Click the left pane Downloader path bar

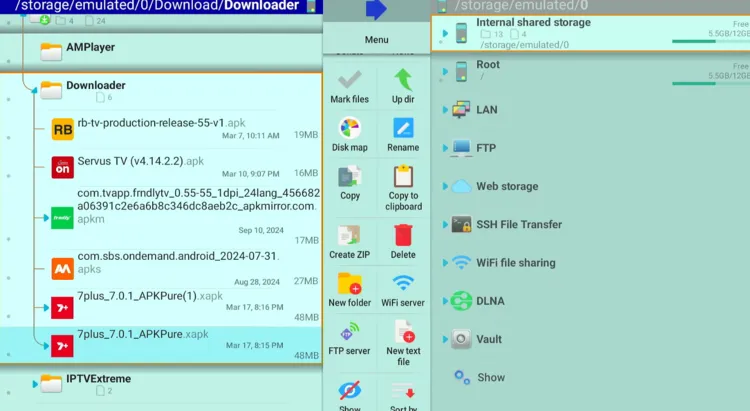(x=161, y=7)
